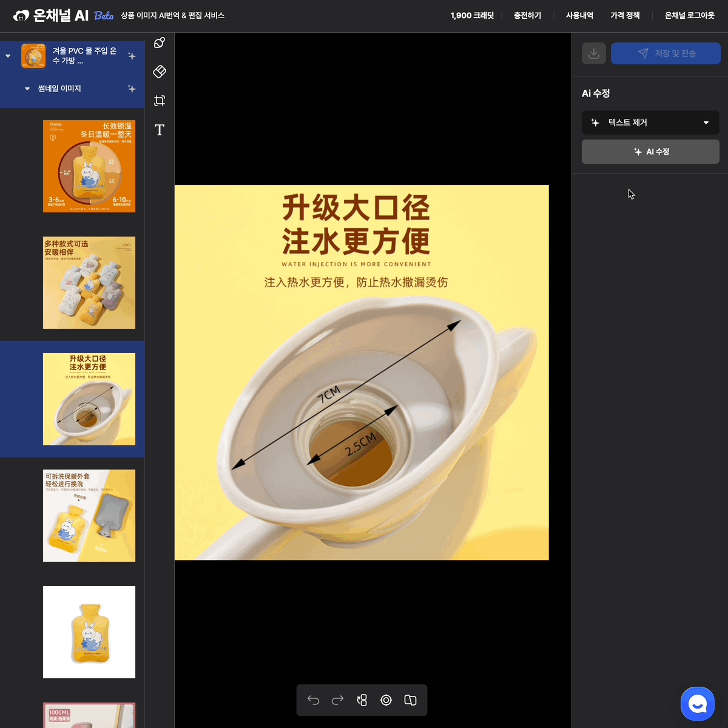
Task: Click the undo arrow in bottom toolbar
Action: (313, 700)
